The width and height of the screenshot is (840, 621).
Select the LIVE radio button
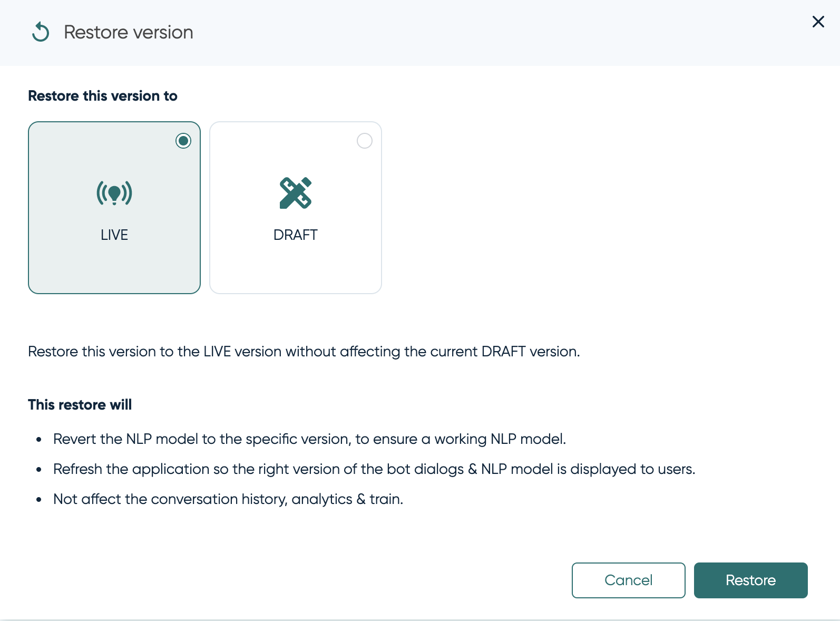tap(183, 141)
